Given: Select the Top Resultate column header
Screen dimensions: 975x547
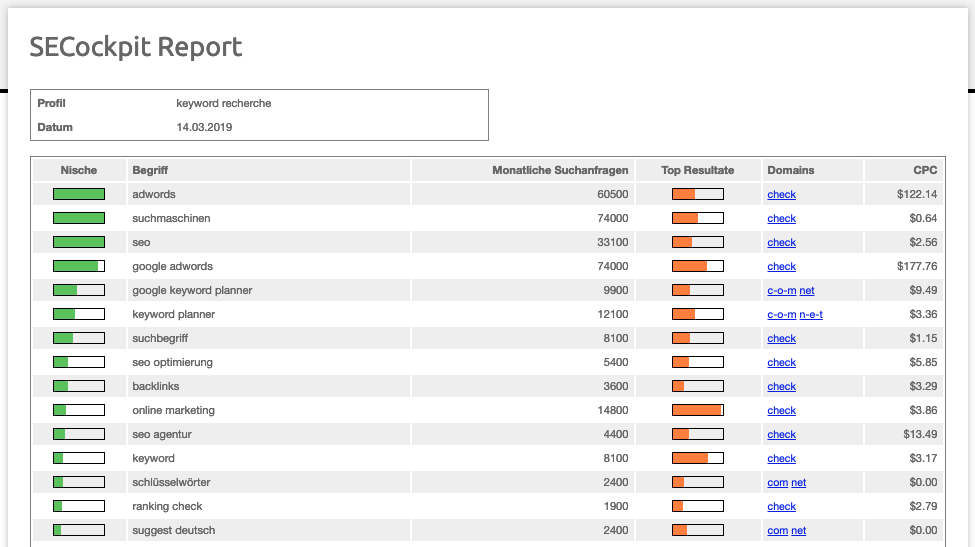Looking at the screenshot, I should [x=697, y=170].
